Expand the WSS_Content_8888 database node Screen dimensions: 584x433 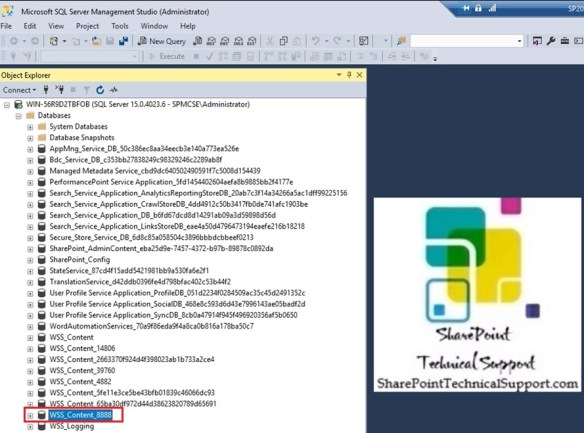[30, 416]
